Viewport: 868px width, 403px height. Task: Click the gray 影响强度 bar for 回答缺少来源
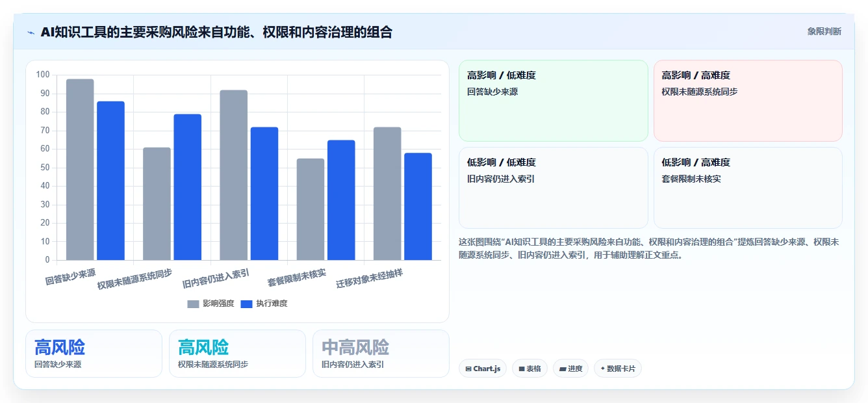(x=80, y=170)
